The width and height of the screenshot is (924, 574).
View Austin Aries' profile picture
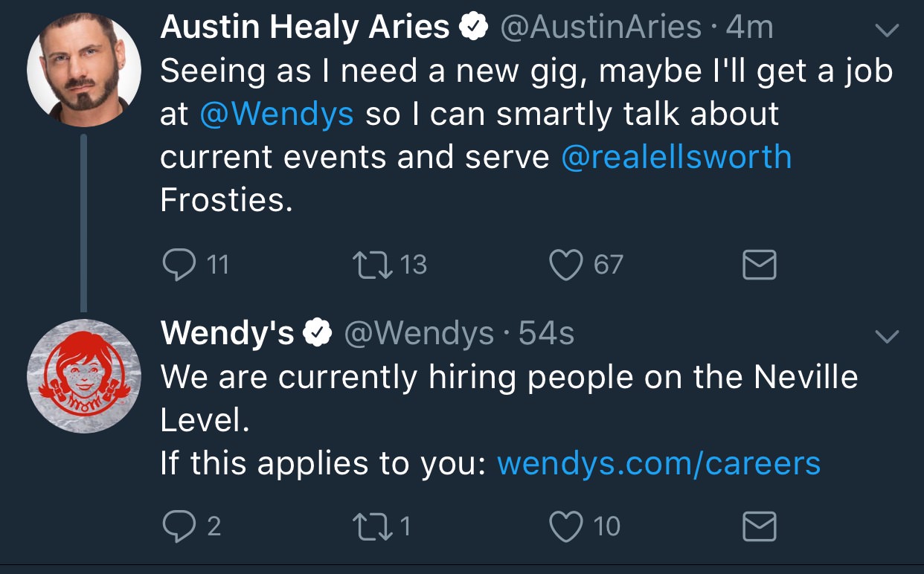pyautogui.click(x=83, y=69)
